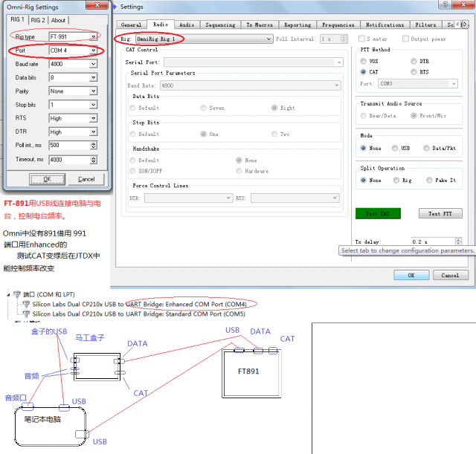
Task: Select the Enhanced COM Port (COM4) device
Action: 140,304
